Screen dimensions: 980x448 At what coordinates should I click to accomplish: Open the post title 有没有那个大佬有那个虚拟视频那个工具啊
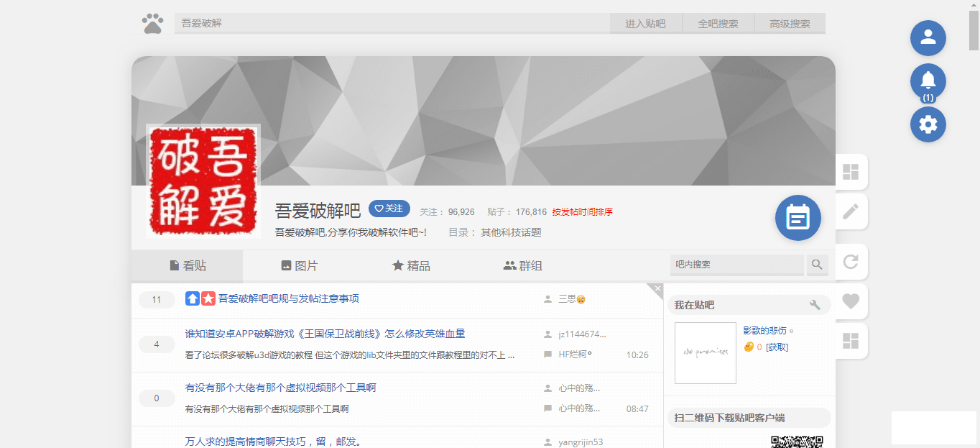pyautogui.click(x=280, y=388)
